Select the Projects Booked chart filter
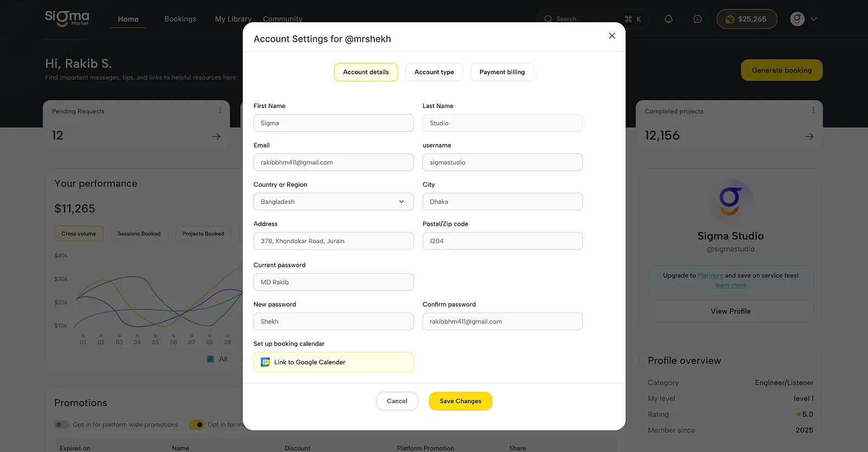 [x=203, y=234]
